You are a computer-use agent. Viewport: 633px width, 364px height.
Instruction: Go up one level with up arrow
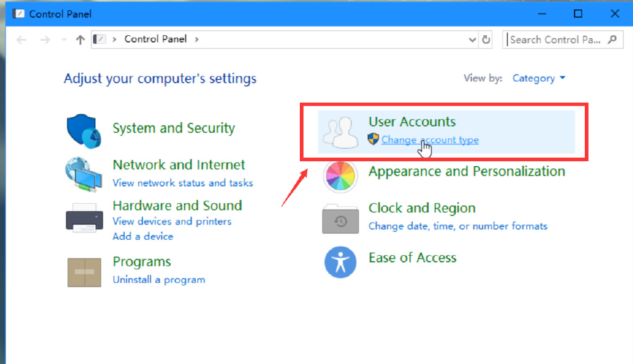(80, 40)
